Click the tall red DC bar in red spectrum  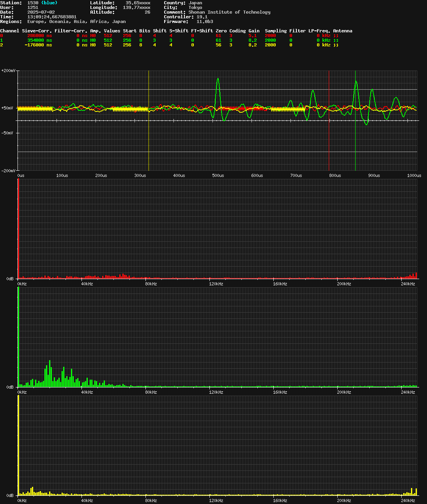pos(18,229)
